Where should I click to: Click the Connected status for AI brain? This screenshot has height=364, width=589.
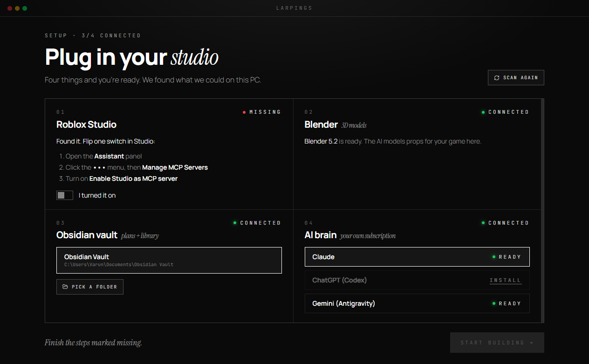[506, 223]
